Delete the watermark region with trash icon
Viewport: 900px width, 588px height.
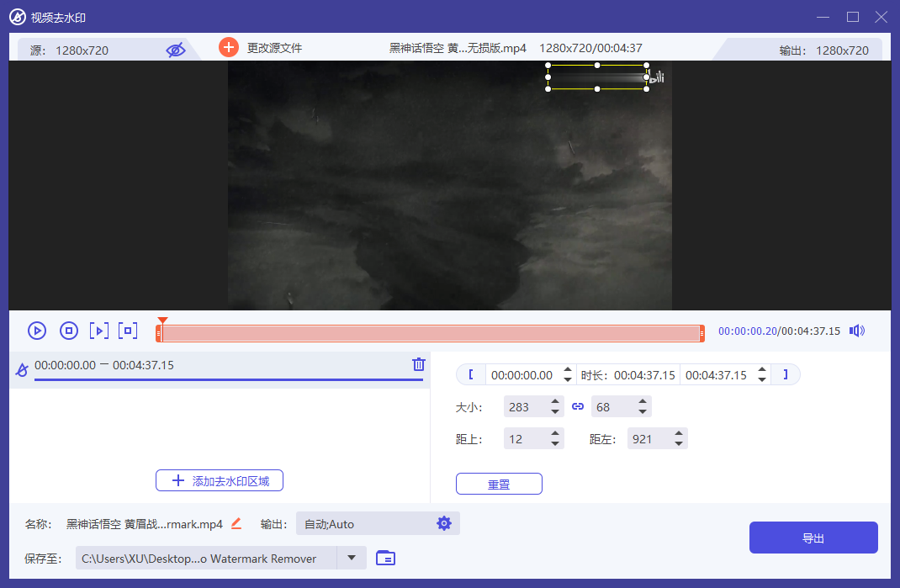pyautogui.click(x=418, y=364)
